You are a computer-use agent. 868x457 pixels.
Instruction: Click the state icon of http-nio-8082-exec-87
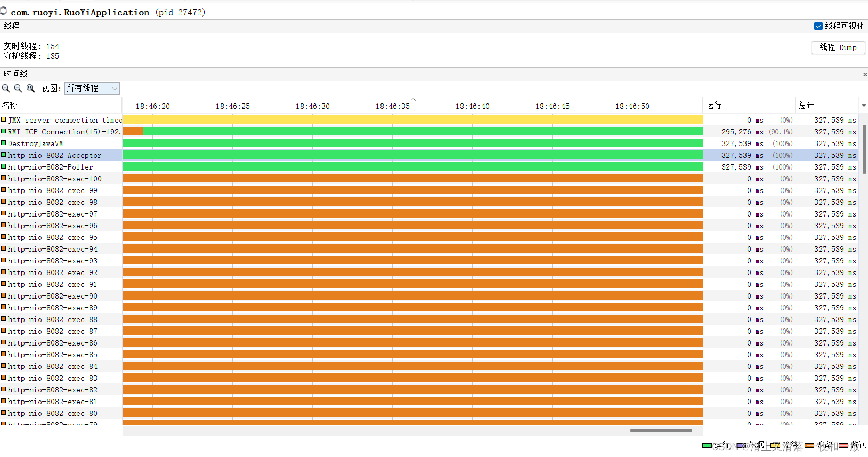pos(4,331)
